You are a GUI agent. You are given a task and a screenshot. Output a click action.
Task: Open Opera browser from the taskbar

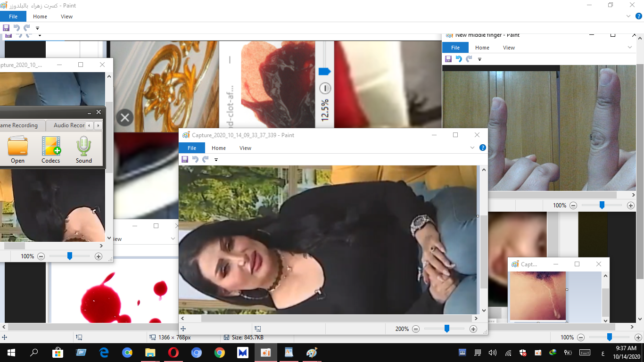pos(173,353)
